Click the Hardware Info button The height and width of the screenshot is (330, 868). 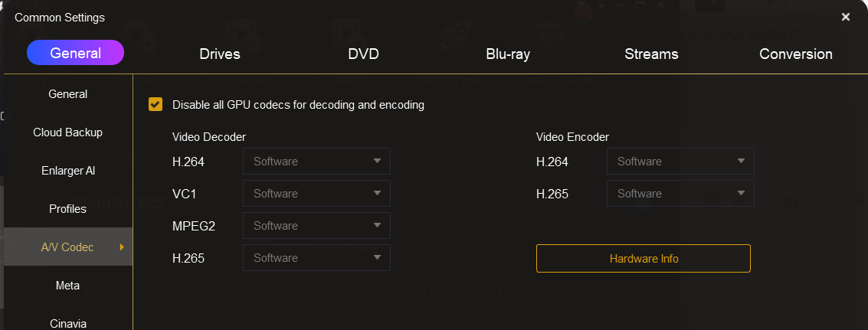tap(644, 259)
